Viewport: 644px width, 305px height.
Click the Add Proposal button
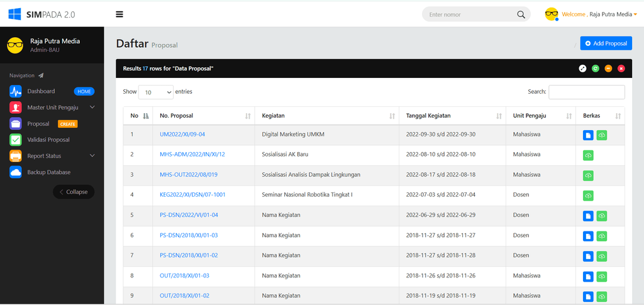(606, 43)
